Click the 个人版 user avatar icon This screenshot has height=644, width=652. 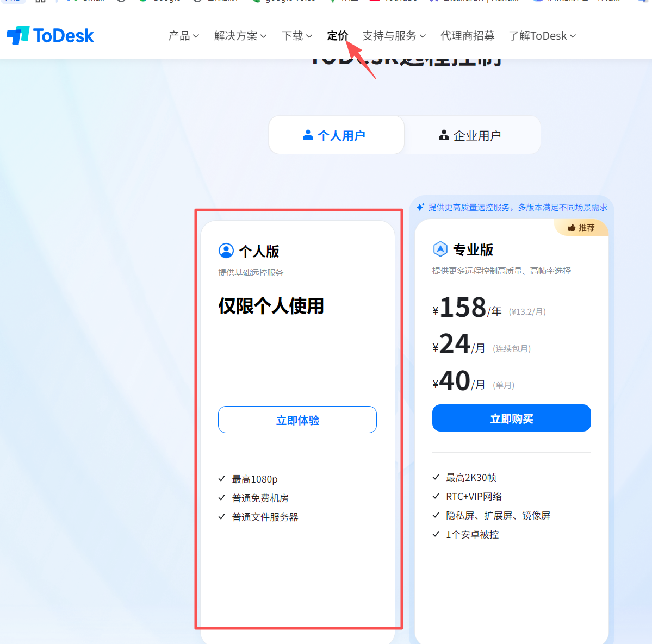[226, 251]
